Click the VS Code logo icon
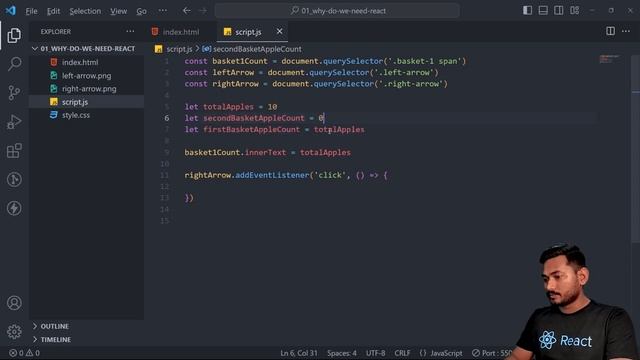Screen dimensions: 640x360 11,11
